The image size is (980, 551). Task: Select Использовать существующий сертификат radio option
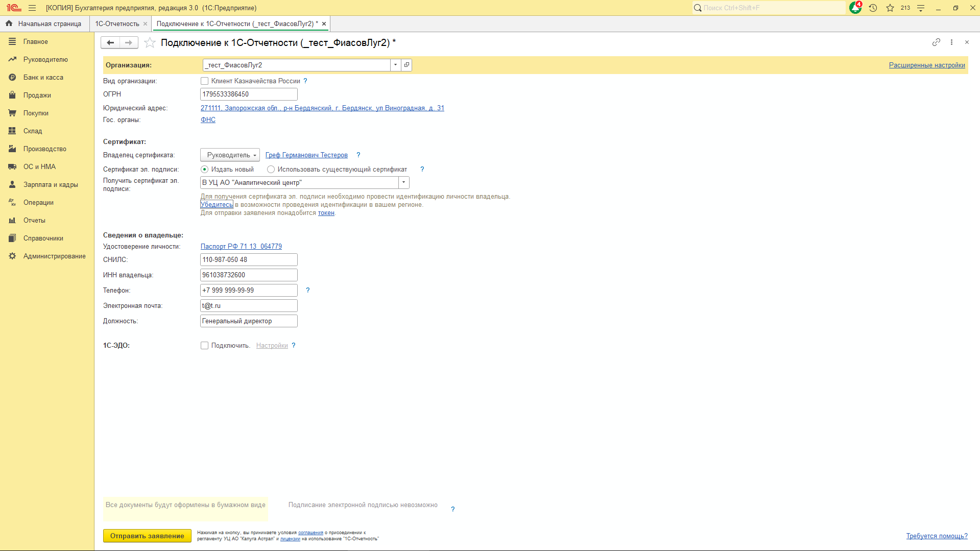271,169
